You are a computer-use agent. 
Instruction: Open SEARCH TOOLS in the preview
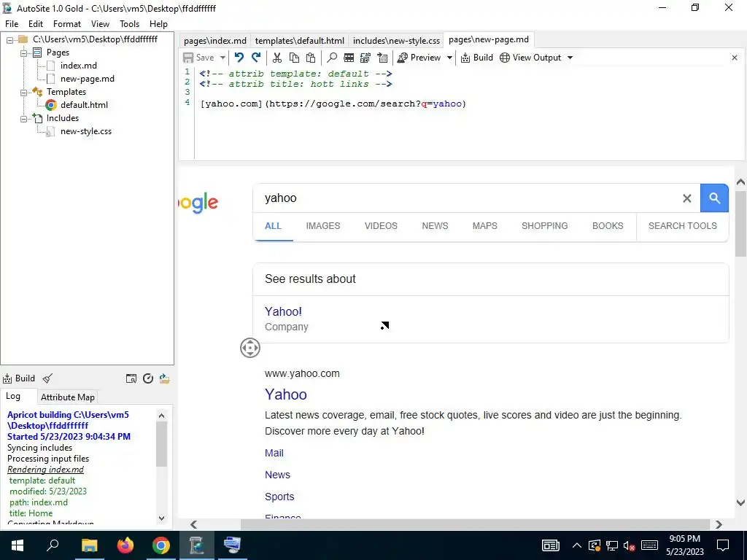(682, 226)
